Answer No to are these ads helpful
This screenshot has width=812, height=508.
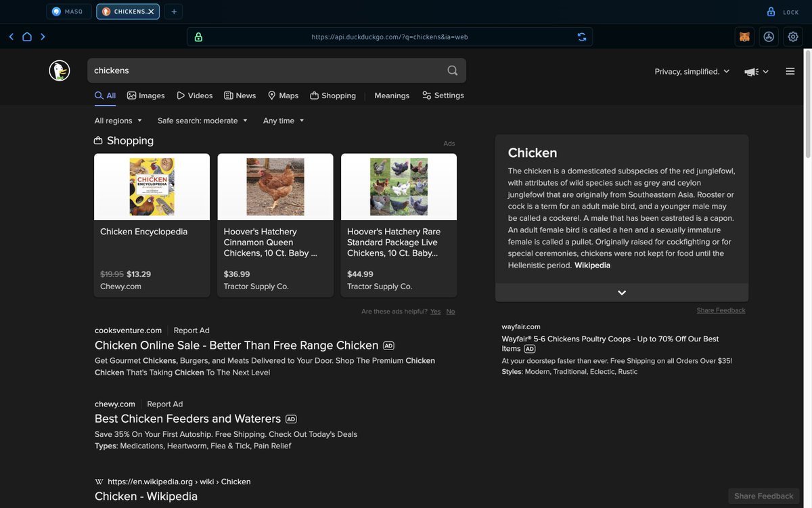pos(451,312)
